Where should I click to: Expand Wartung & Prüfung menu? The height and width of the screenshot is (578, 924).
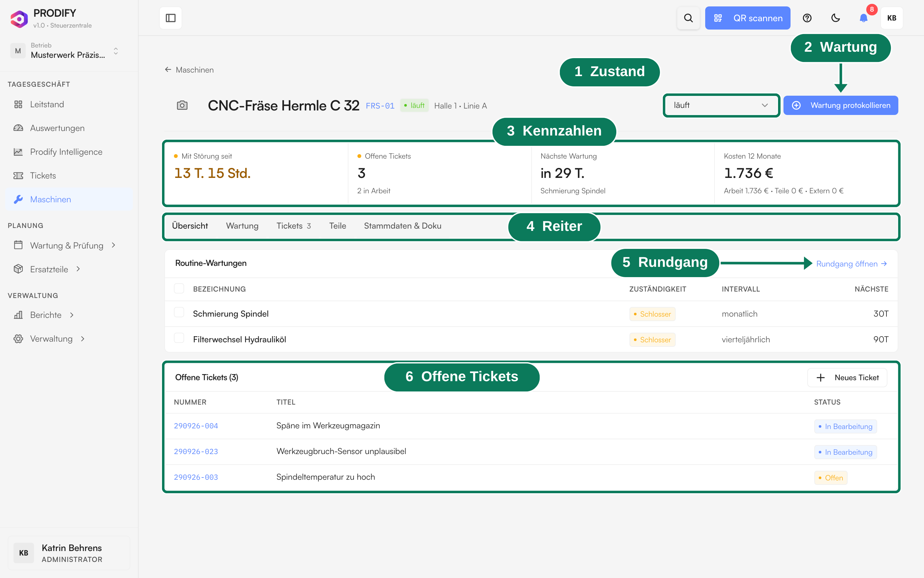69,245
